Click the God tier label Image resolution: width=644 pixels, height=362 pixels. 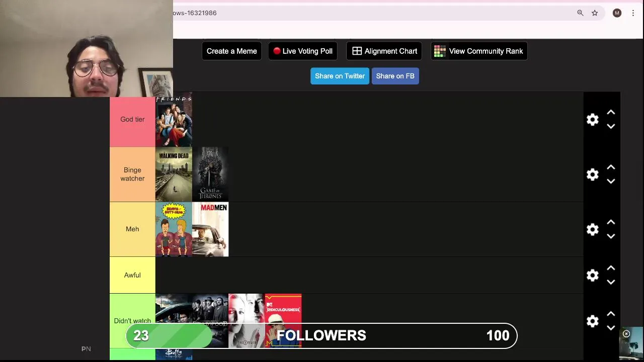click(x=132, y=120)
